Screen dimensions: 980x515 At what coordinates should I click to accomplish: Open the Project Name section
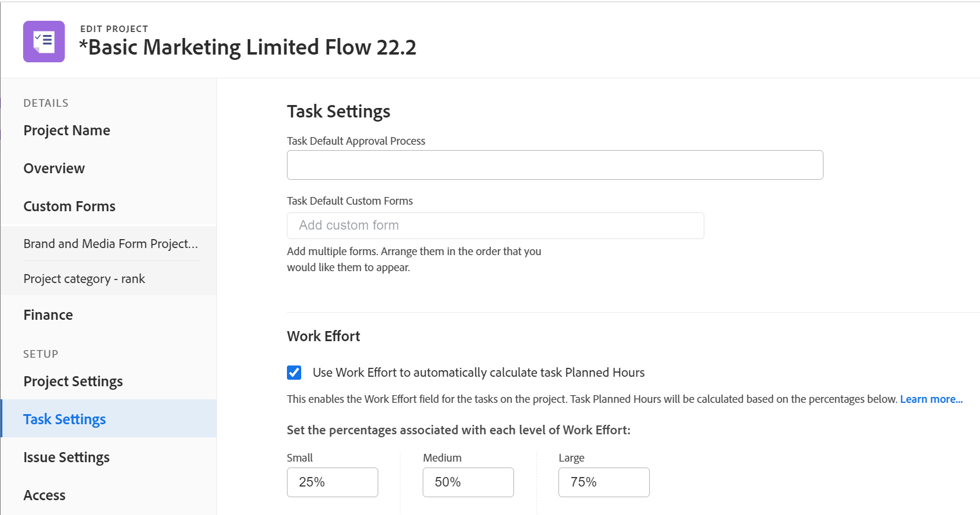point(66,131)
